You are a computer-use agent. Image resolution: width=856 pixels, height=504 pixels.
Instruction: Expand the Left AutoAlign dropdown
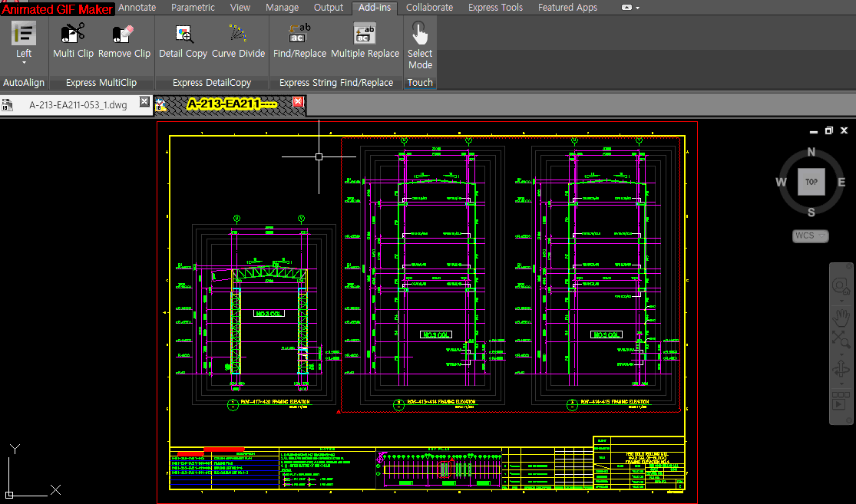coord(24,62)
